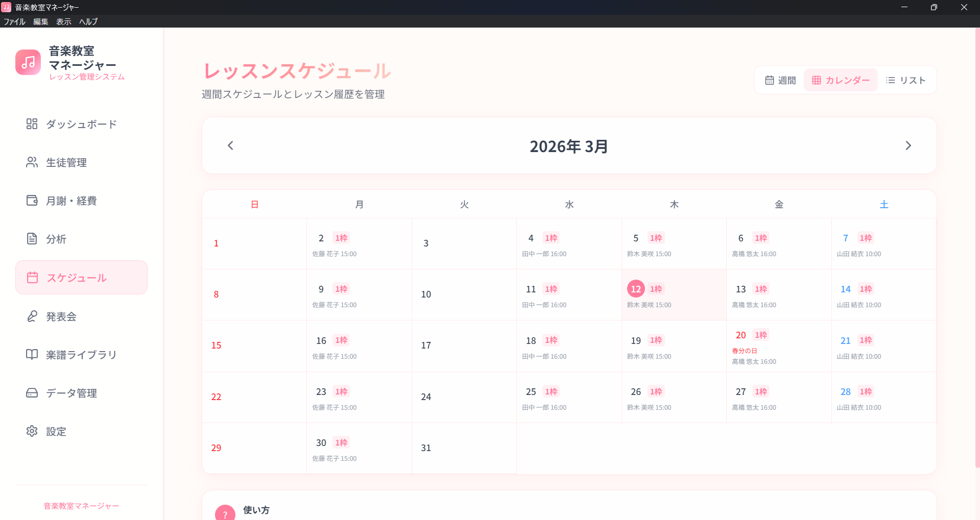Image resolution: width=980 pixels, height=520 pixels.
Task: Select the スケジュール calendar icon
Action: [32, 277]
